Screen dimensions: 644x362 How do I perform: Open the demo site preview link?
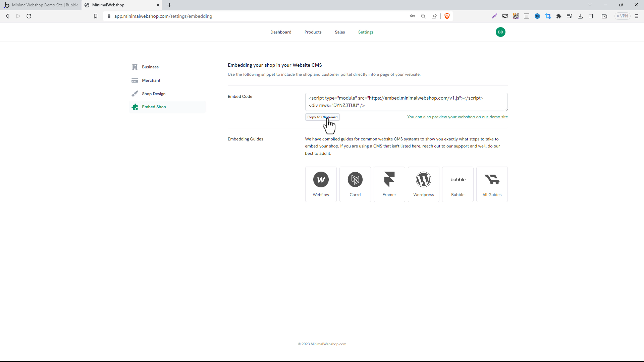tap(458, 117)
